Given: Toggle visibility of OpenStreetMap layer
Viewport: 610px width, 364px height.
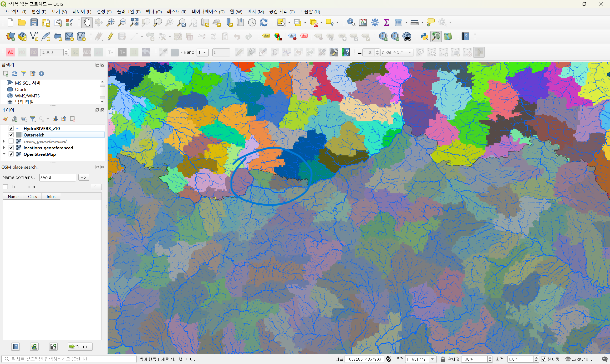Looking at the screenshot, I should point(11,154).
